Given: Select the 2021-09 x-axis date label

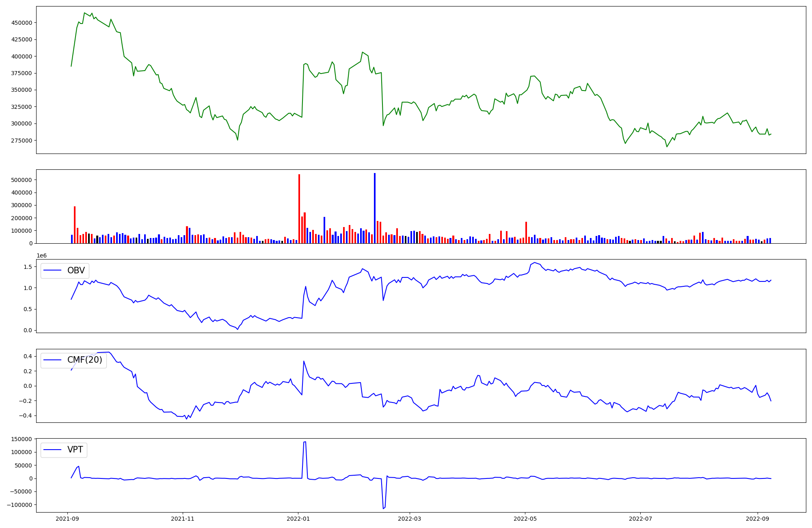Looking at the screenshot, I should [67, 519].
